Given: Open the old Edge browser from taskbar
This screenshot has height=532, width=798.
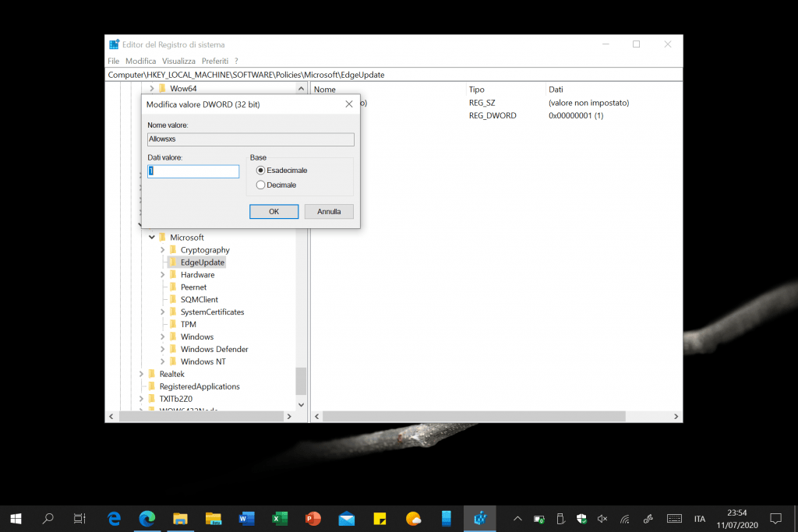Looking at the screenshot, I should (x=115, y=518).
